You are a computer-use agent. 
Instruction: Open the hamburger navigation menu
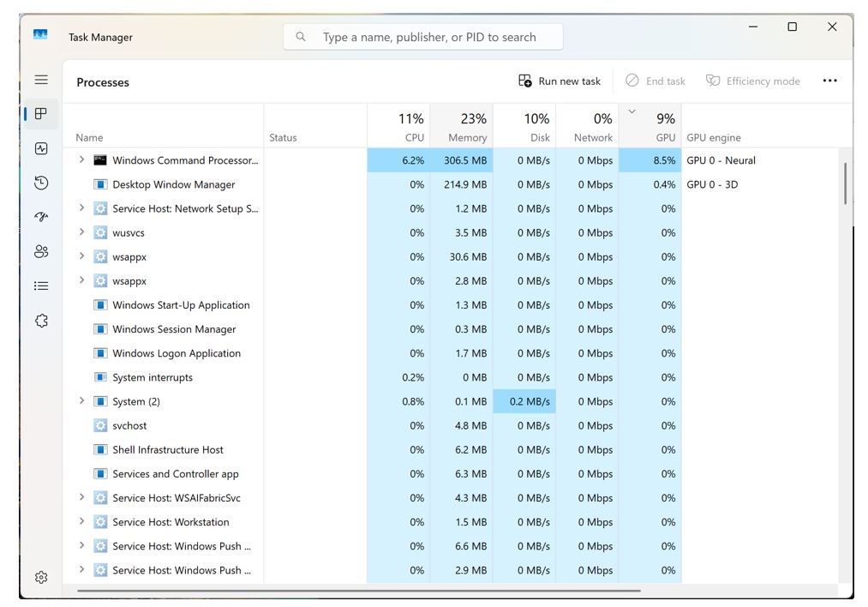(x=41, y=79)
